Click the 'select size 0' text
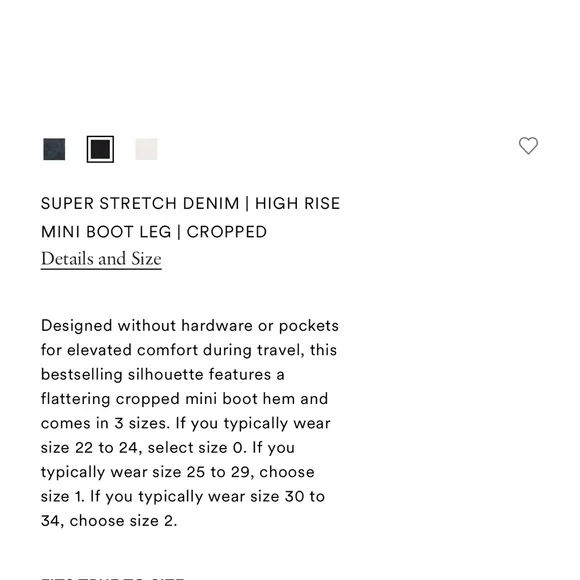580x580 pixels. pyautogui.click(x=197, y=448)
